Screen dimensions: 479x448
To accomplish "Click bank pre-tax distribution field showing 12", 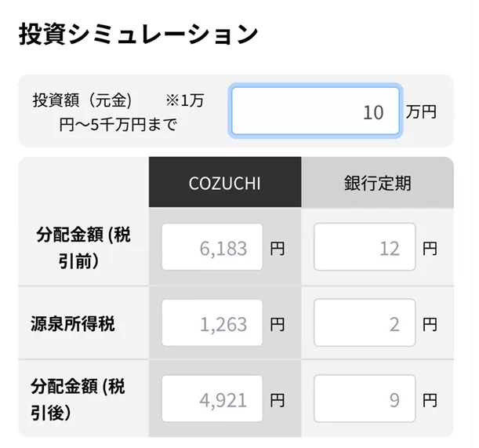I will tap(365, 248).
